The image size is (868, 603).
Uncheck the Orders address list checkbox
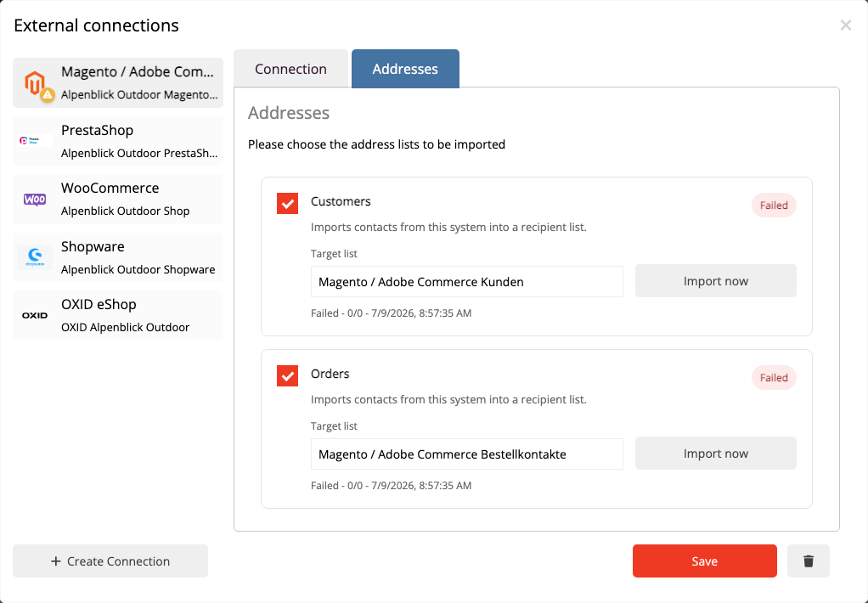(287, 375)
